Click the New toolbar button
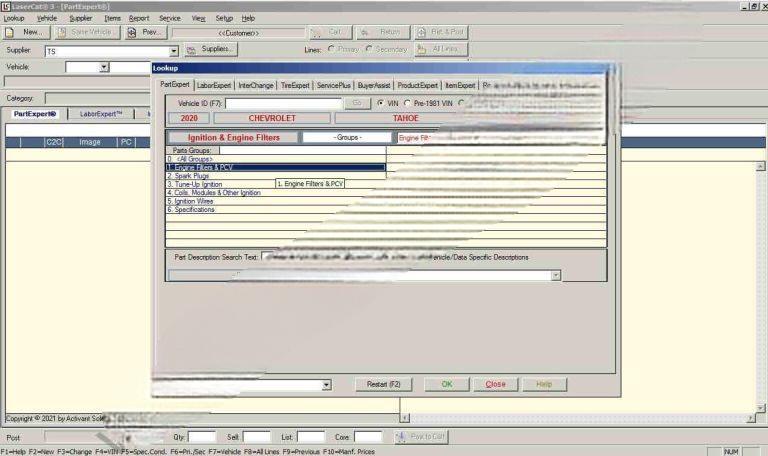This screenshot has height=456, width=768. [26, 32]
